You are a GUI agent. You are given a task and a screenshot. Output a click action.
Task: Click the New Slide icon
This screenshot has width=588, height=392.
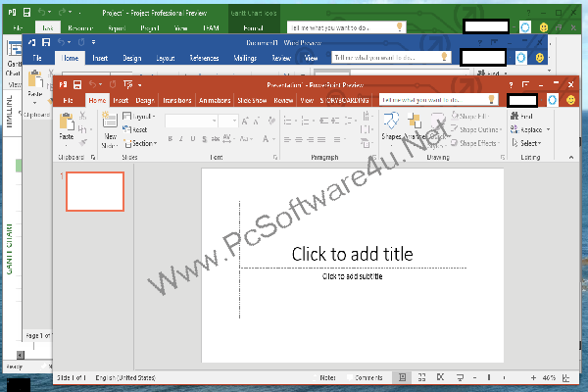coord(110,120)
